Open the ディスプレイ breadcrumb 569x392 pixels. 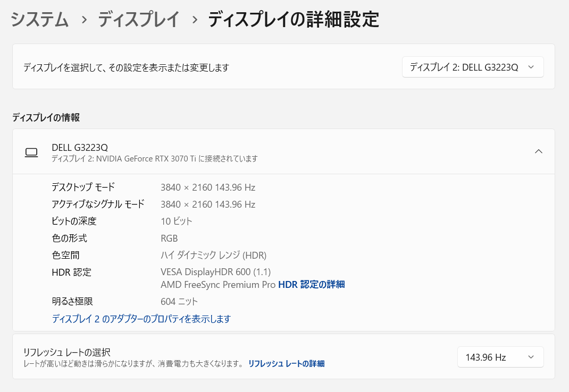[x=139, y=19]
